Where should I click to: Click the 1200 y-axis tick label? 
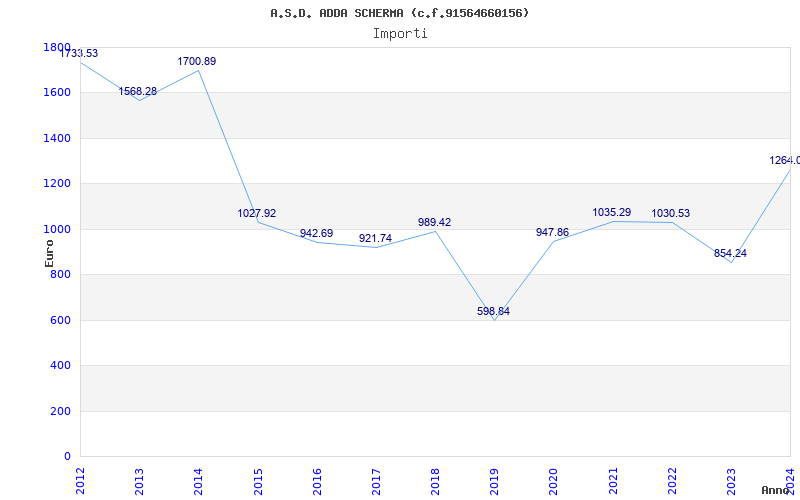click(x=57, y=184)
